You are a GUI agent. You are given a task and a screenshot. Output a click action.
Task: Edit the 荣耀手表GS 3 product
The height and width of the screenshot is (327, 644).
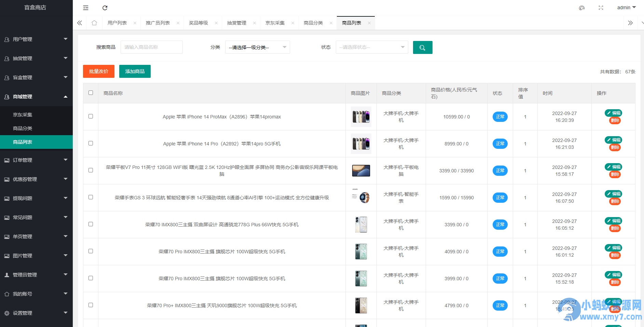point(614,194)
